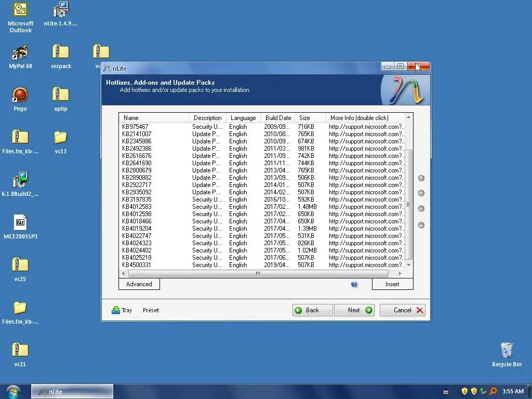Cancel the nLite wizard
Screen dimensions: 532x399
click(x=403, y=310)
